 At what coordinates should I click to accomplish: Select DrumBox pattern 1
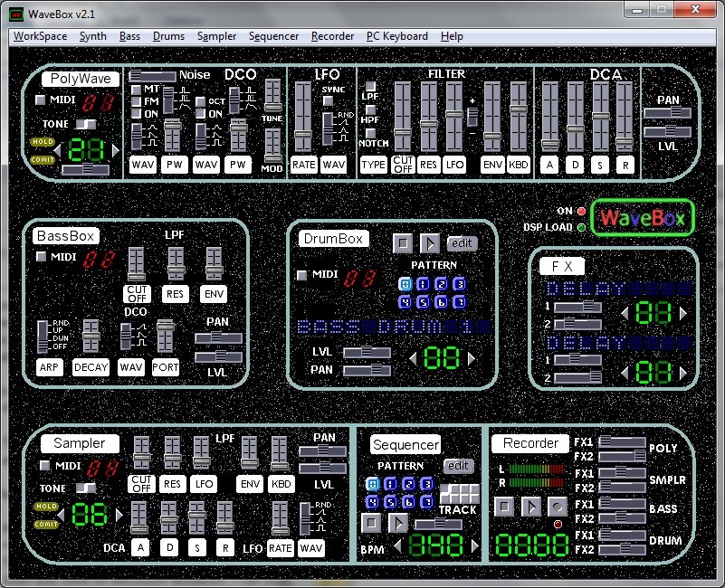click(423, 284)
